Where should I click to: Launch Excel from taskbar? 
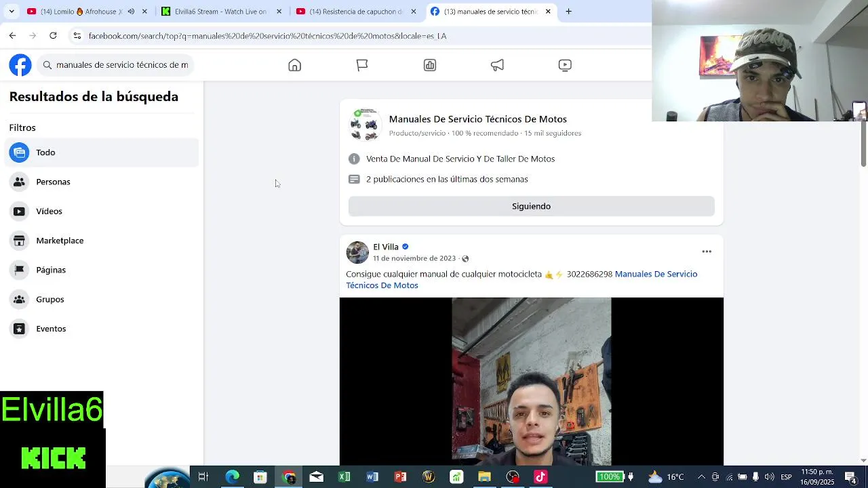tap(344, 477)
